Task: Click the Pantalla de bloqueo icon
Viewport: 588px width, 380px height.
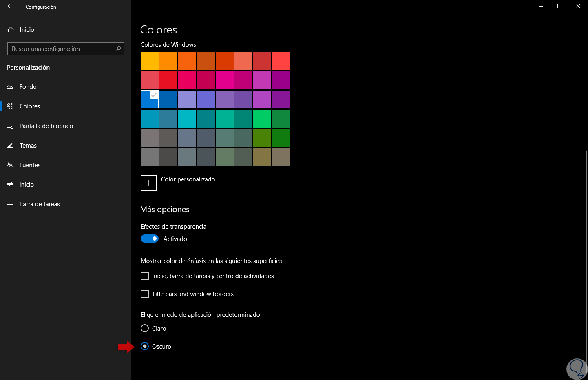Action: click(x=11, y=126)
